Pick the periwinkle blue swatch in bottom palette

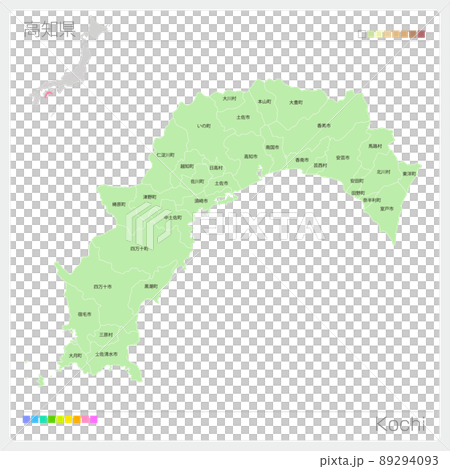point(26,419)
